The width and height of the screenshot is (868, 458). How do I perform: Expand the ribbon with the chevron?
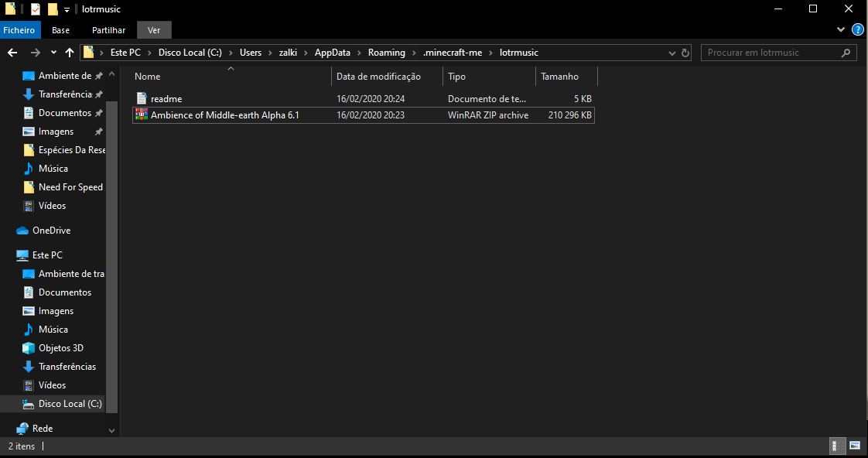coord(842,29)
